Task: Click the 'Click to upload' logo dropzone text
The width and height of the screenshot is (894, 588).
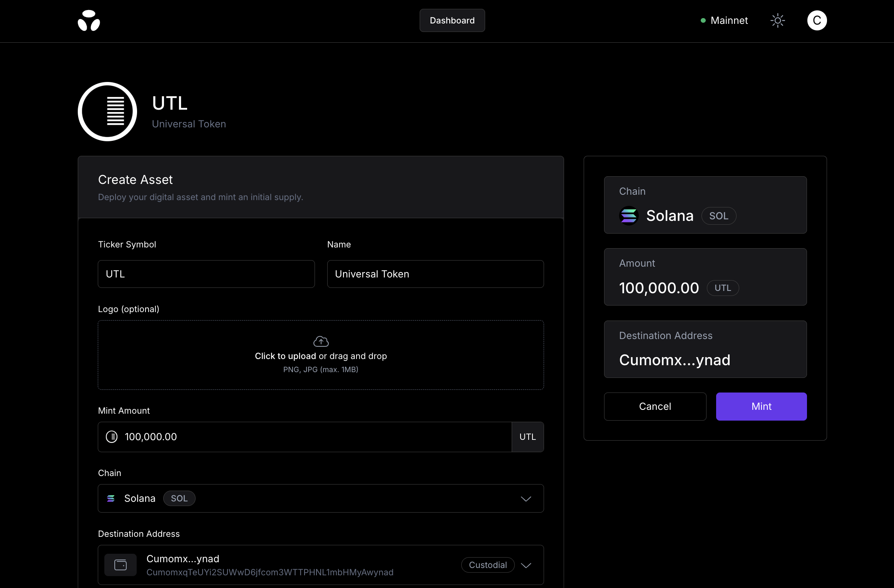Action: (x=285, y=356)
